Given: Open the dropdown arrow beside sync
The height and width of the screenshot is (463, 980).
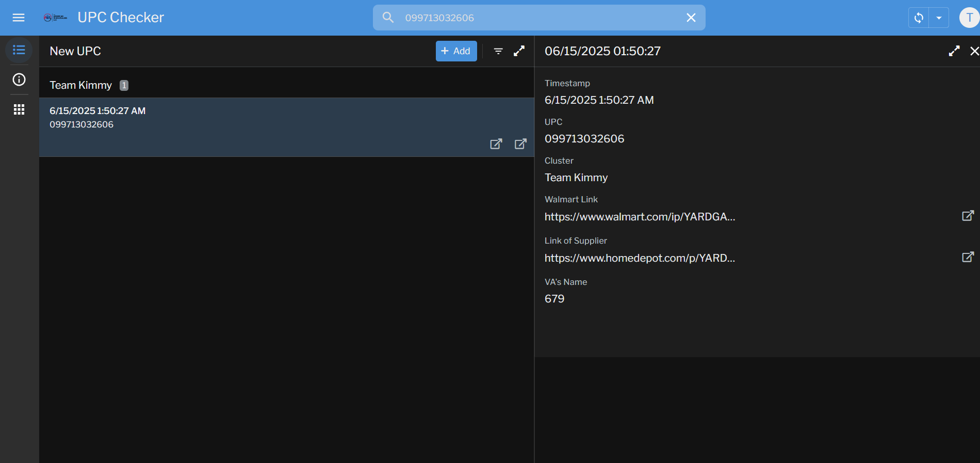Looking at the screenshot, I should click(939, 18).
